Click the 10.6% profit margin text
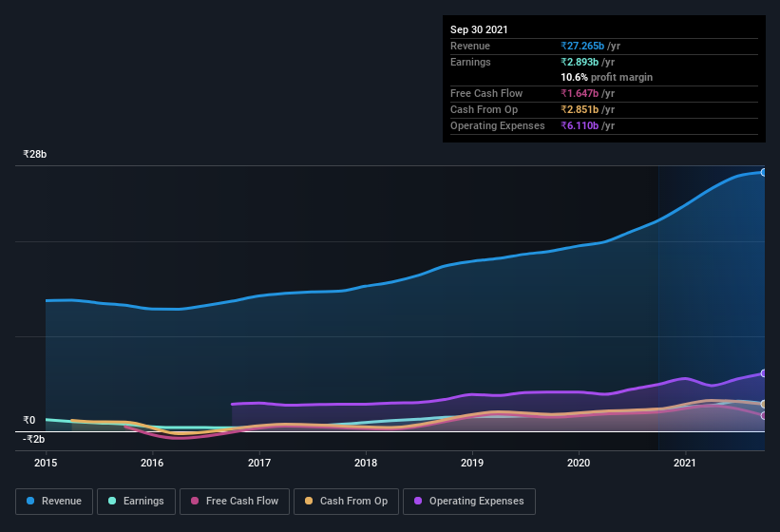Screen dimensions: 780x532 coord(606,77)
